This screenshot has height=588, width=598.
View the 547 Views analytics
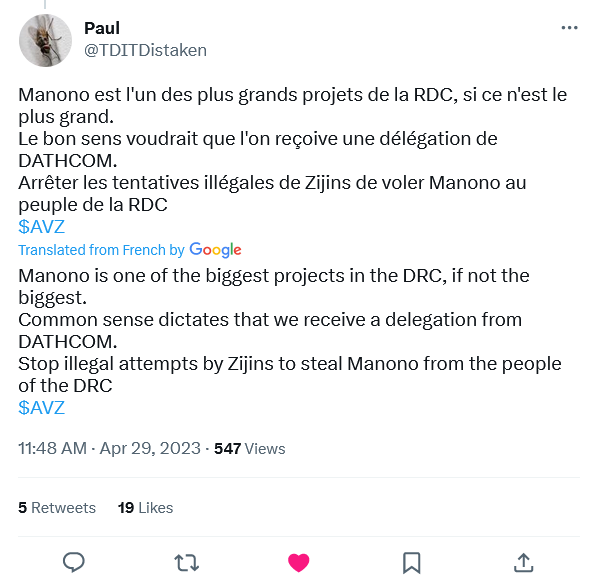[249, 449]
